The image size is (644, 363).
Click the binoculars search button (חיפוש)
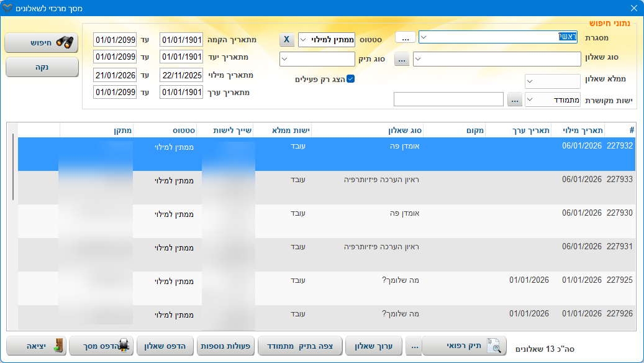[x=42, y=42]
